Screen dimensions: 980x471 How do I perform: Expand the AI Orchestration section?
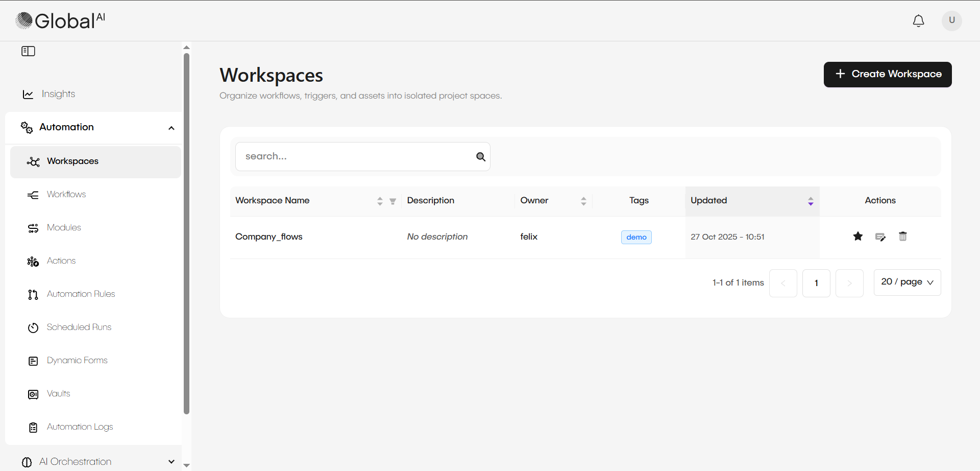171,461
